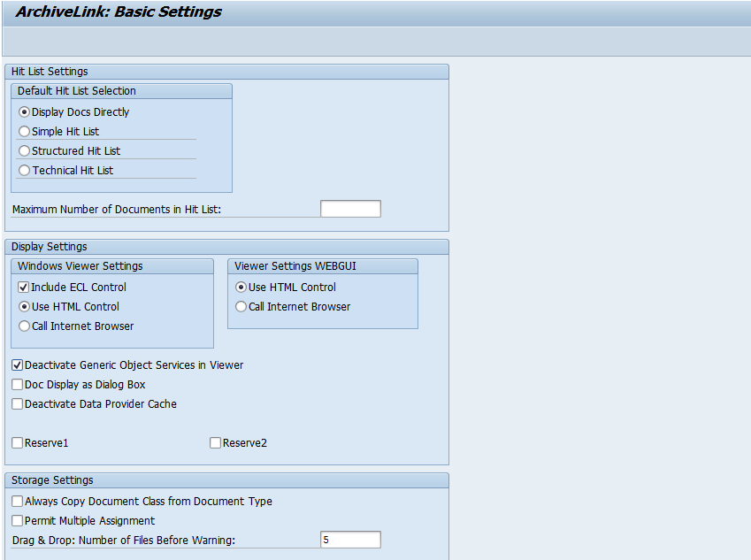
Task: Select Use HTML Control in Windows Viewer Settings
Action: (24, 307)
